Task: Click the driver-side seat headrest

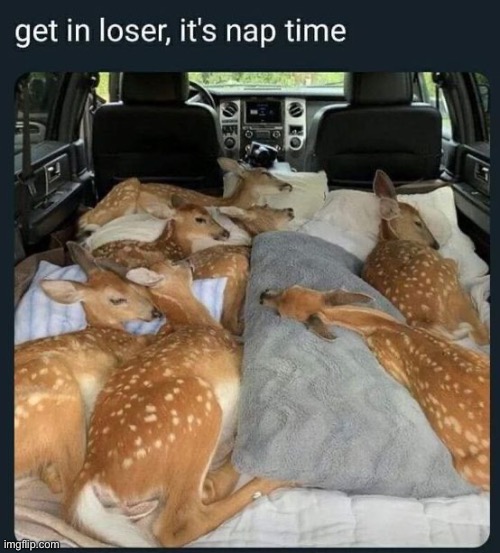Action: [155, 88]
